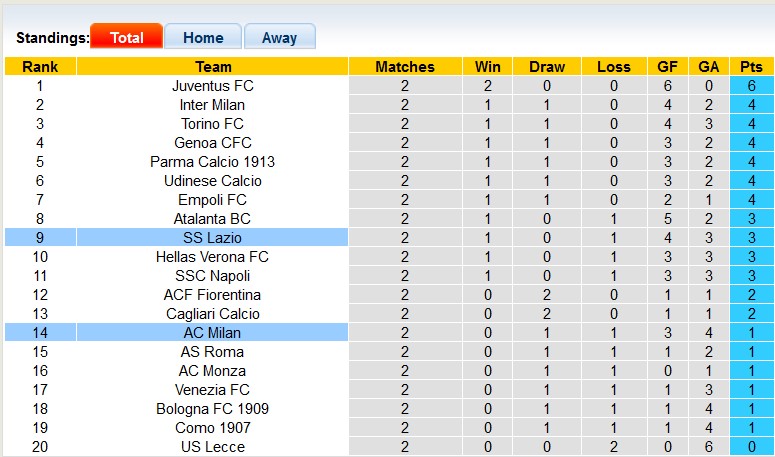The width and height of the screenshot is (775, 457).
Task: Open the Juventus FC team link
Action: [x=213, y=86]
